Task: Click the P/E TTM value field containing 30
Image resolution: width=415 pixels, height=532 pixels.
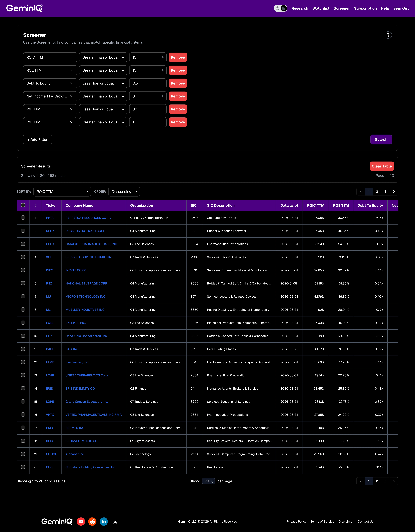Action: [148, 109]
